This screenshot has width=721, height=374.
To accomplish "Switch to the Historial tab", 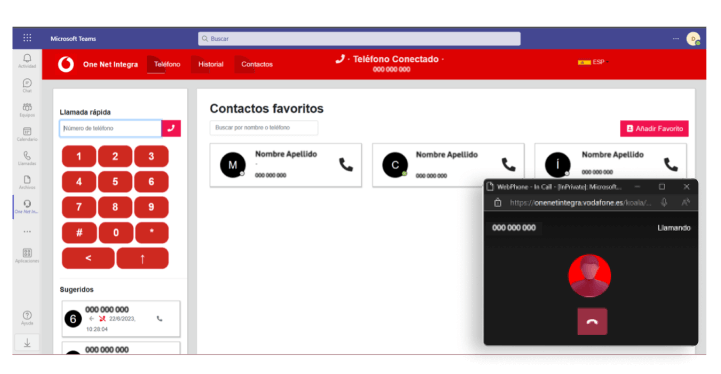I will click(x=211, y=64).
